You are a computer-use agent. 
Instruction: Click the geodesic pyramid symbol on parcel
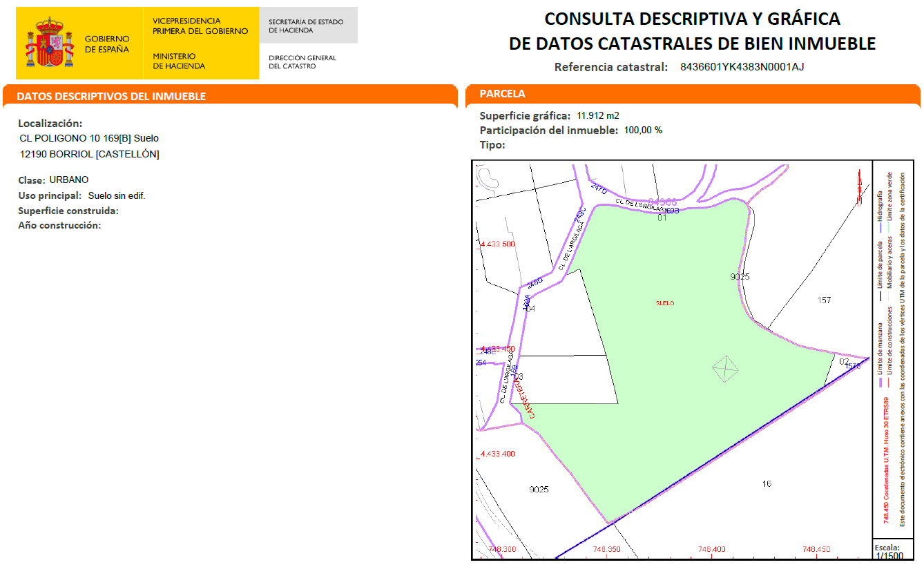pyautogui.click(x=726, y=369)
